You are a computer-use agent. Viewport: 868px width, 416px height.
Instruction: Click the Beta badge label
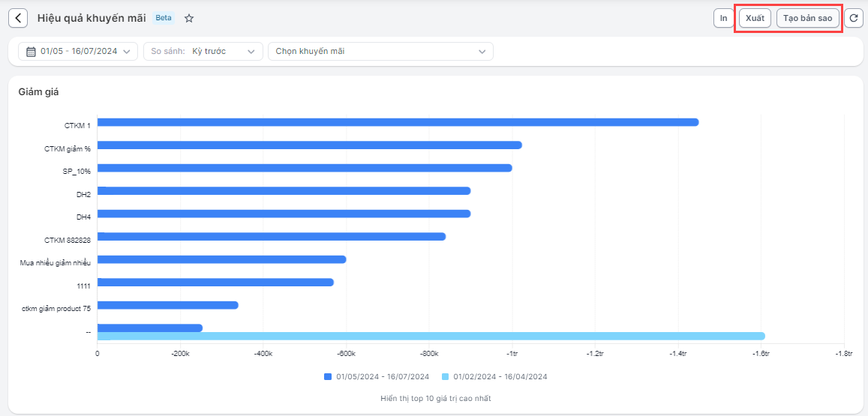(164, 18)
